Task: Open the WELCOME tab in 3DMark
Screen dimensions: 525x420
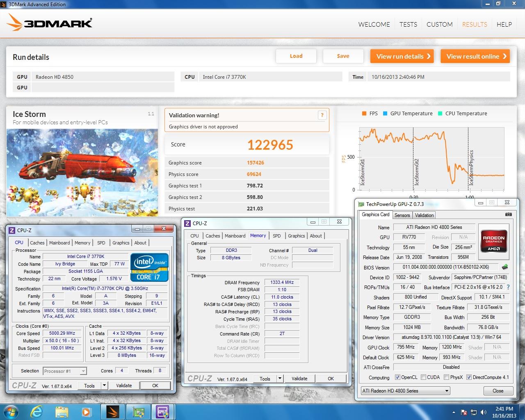Action: (374, 24)
